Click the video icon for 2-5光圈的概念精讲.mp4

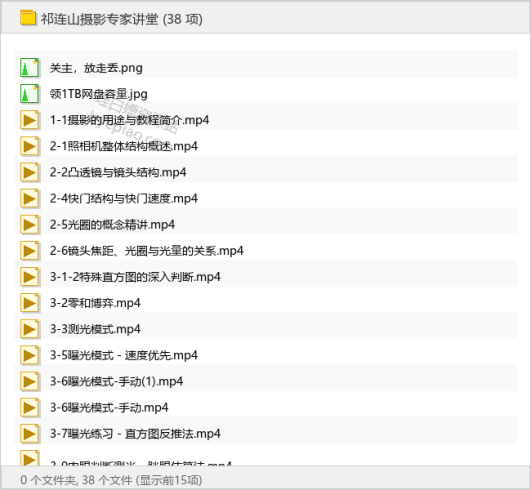[29, 224]
